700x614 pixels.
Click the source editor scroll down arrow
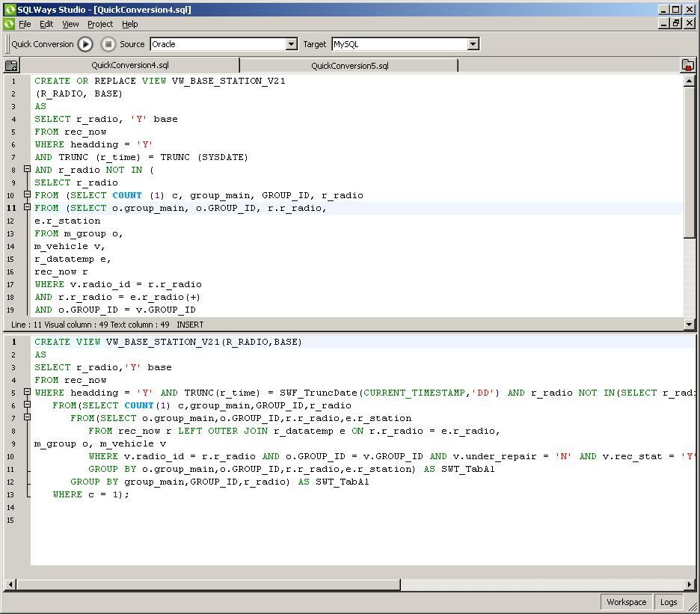coord(690,325)
